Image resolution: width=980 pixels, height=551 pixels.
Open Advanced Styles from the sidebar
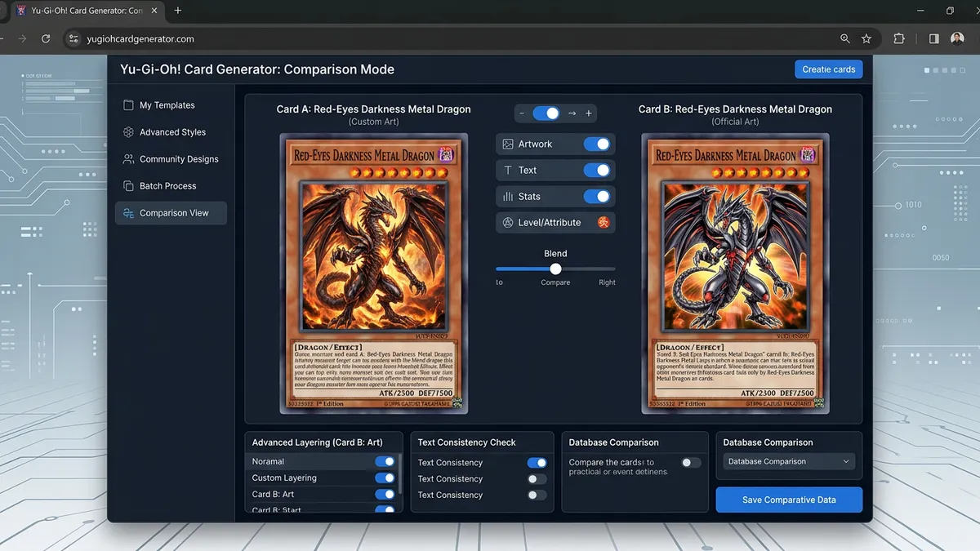point(128,131)
